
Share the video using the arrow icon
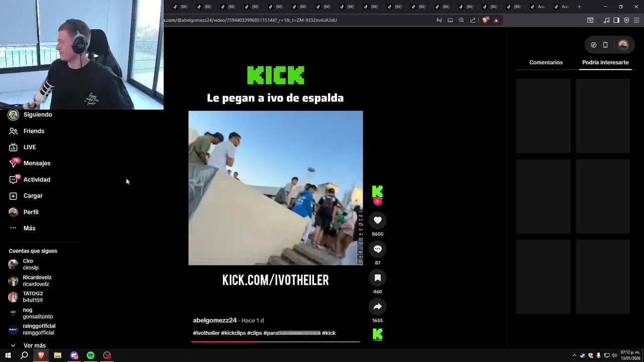point(377,307)
